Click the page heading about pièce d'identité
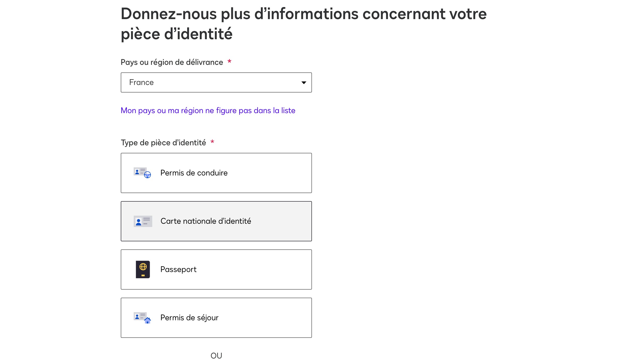 (x=303, y=24)
